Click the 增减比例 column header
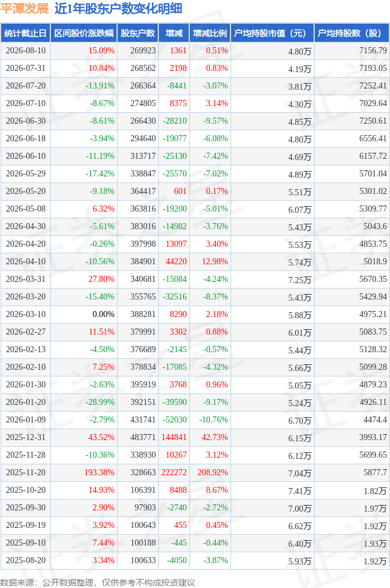Viewport: 390px width, 588px height. point(210,33)
